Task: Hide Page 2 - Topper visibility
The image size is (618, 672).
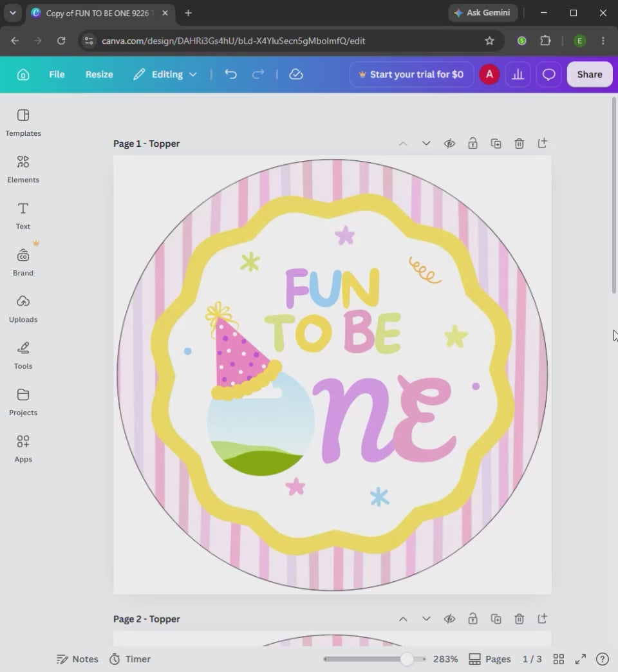Action: [449, 619]
